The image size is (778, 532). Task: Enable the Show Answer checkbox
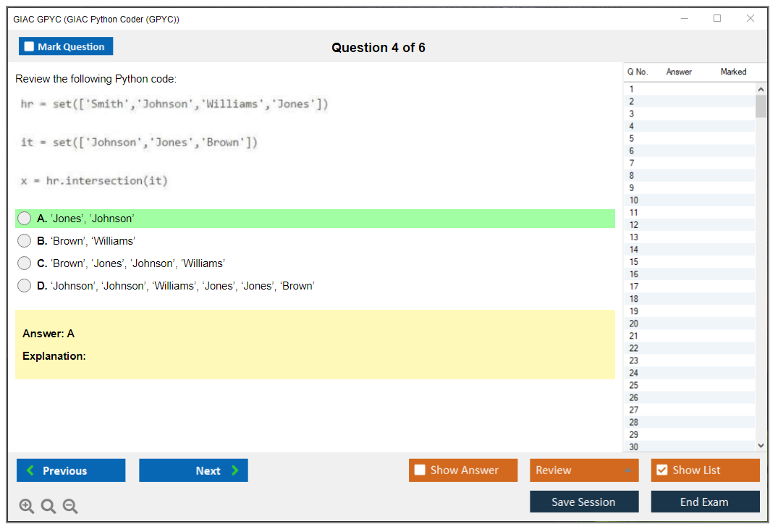pyautogui.click(x=420, y=470)
